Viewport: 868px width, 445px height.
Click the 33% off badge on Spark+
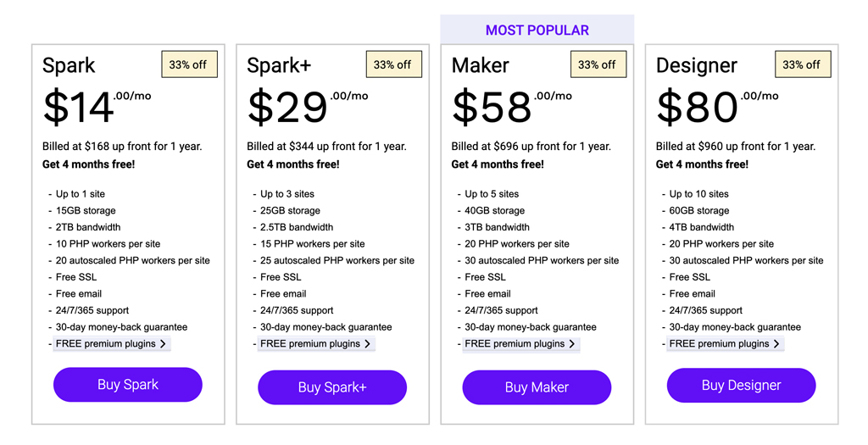pos(393,64)
